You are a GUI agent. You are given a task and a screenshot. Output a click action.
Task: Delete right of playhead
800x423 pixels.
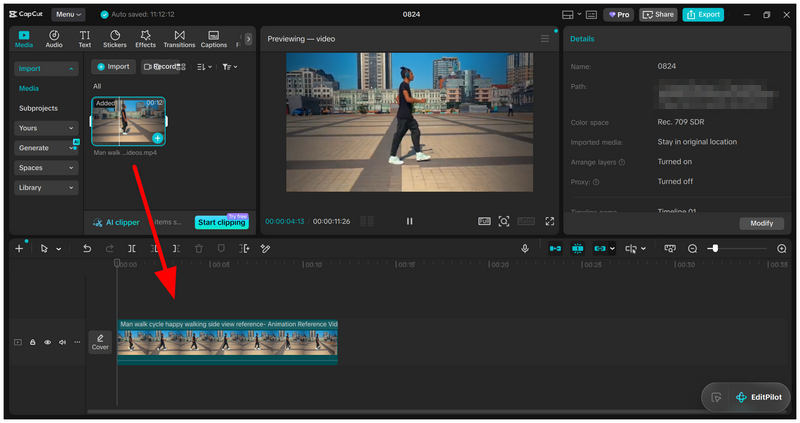[x=176, y=248]
